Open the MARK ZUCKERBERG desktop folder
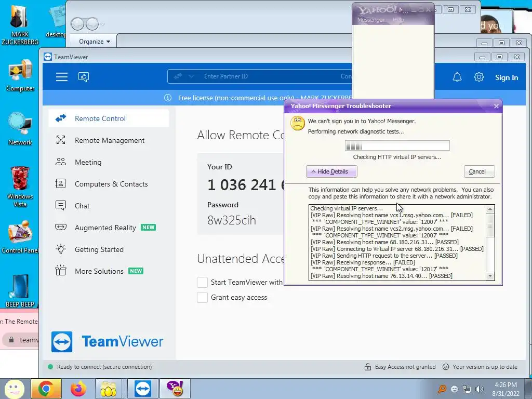Image resolution: width=532 pixels, height=399 pixels. 20,24
